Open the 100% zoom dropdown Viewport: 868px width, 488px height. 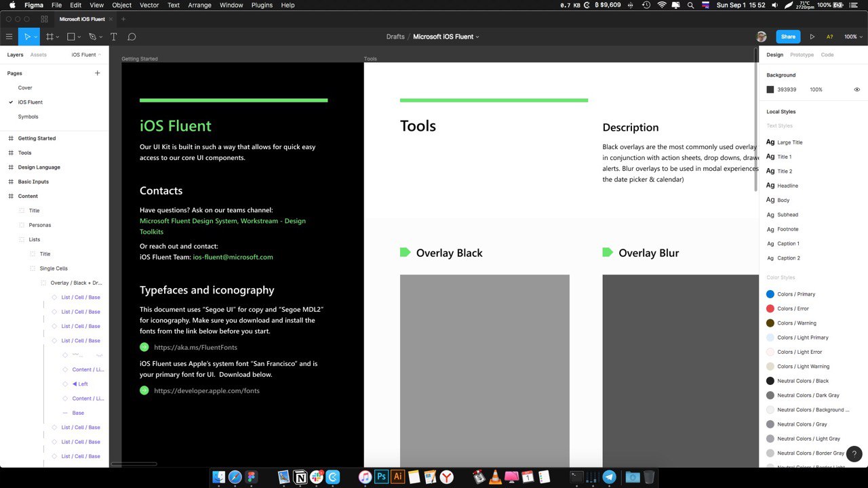(852, 37)
